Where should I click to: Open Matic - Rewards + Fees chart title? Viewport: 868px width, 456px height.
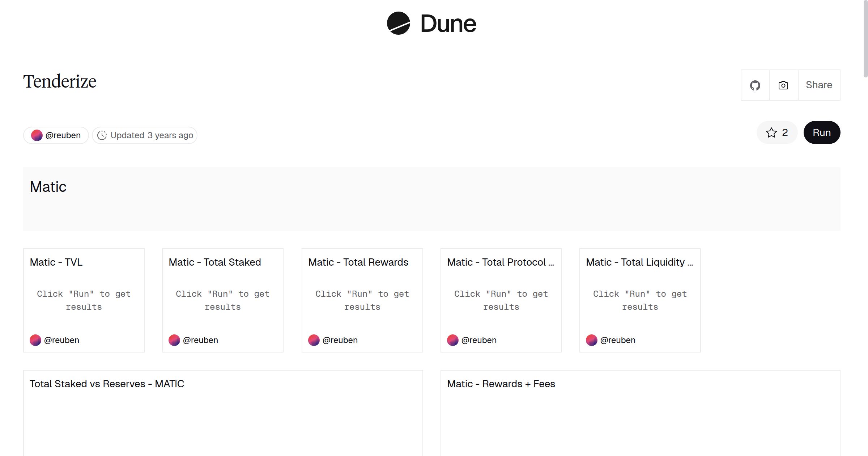pos(501,384)
